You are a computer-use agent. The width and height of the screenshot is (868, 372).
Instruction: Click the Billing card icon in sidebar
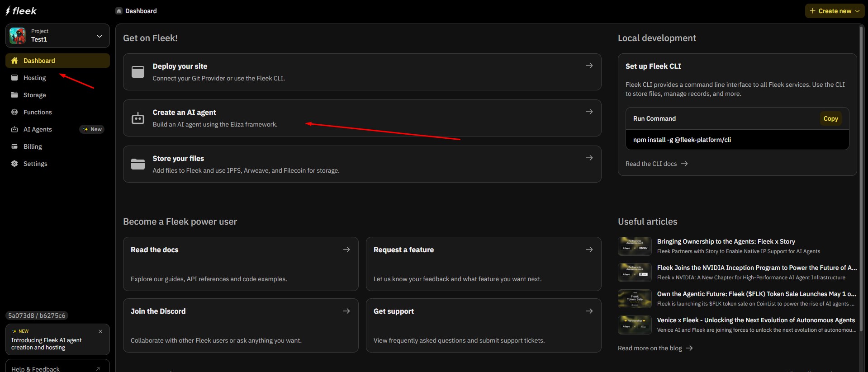pos(14,146)
